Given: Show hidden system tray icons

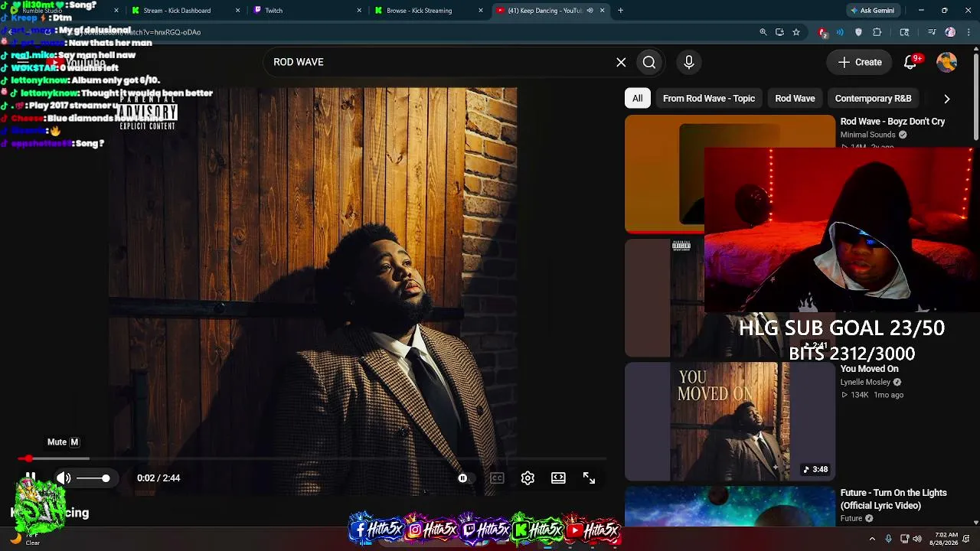Looking at the screenshot, I should click(x=872, y=539).
